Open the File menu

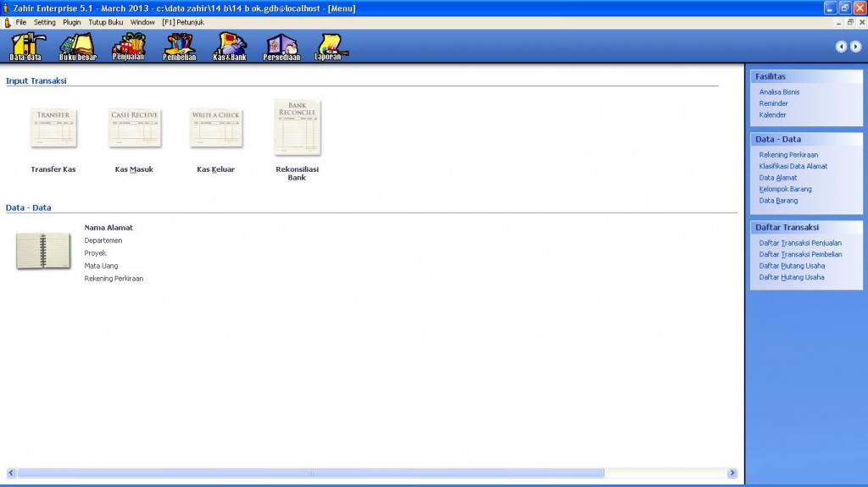(21, 22)
